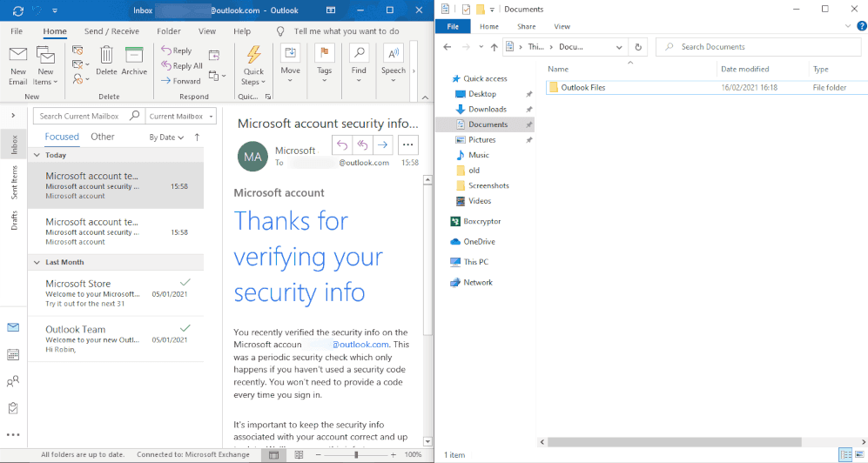Open Outlook File tab
The height and width of the screenshot is (463, 868).
tap(17, 31)
